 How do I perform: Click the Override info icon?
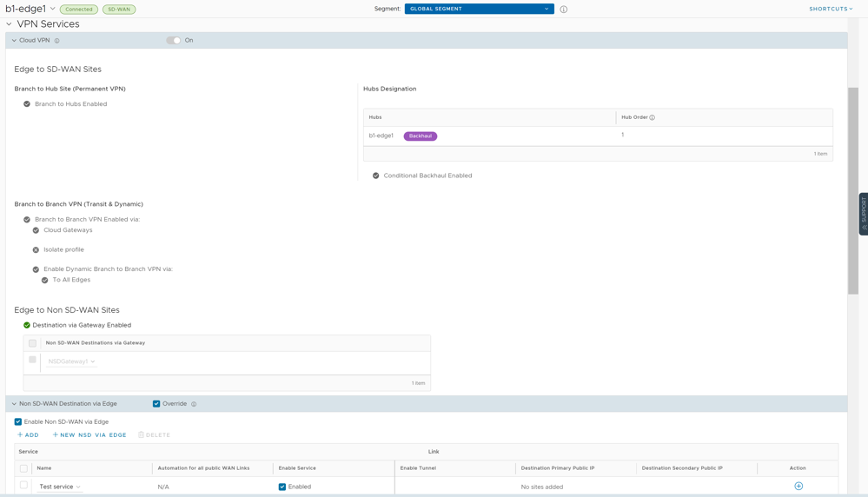[194, 404]
